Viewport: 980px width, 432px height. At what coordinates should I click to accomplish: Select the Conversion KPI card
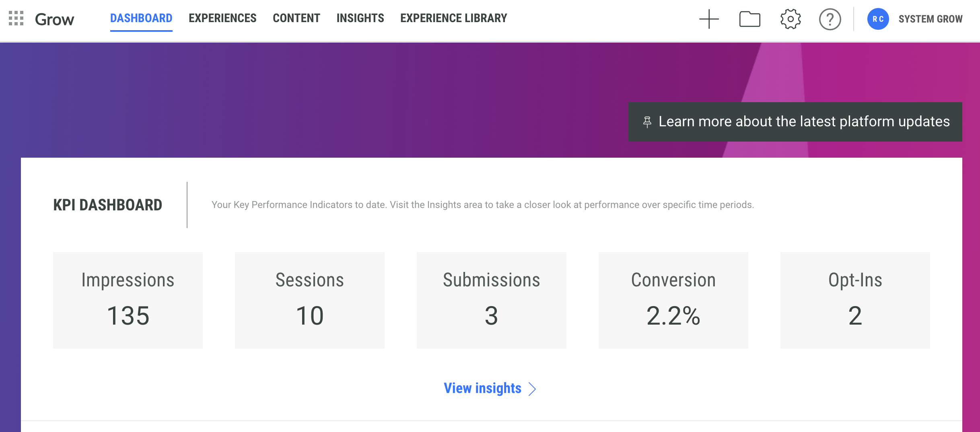[x=673, y=300]
